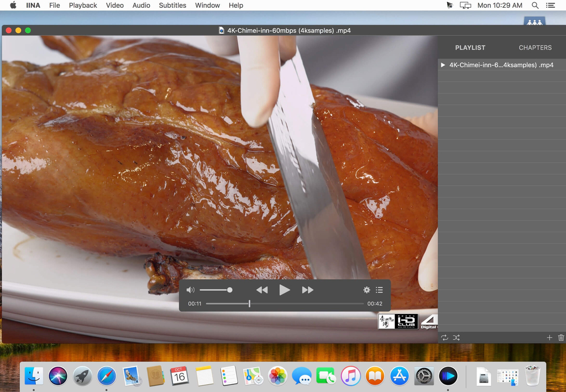
Task: Click the remaining time label 00:42
Action: coord(375,304)
